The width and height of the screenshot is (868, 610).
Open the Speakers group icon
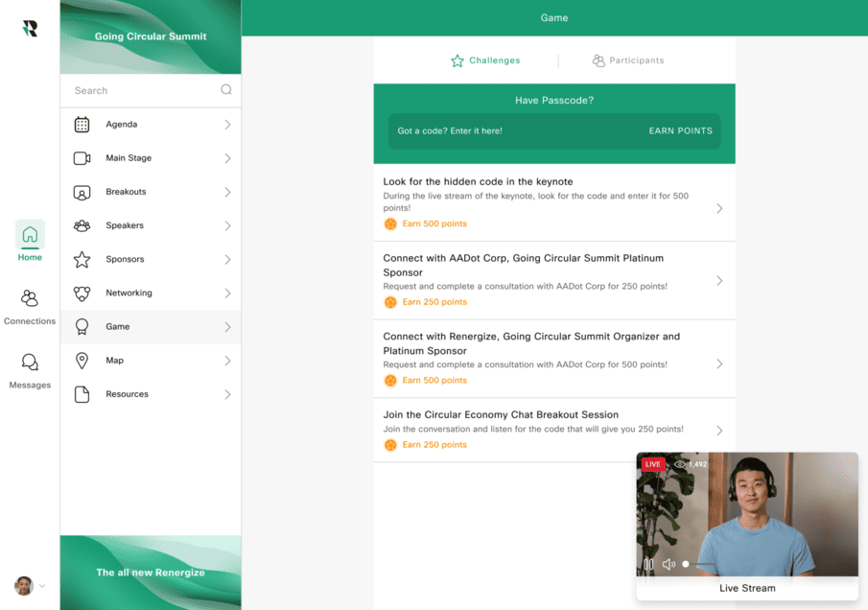point(82,225)
